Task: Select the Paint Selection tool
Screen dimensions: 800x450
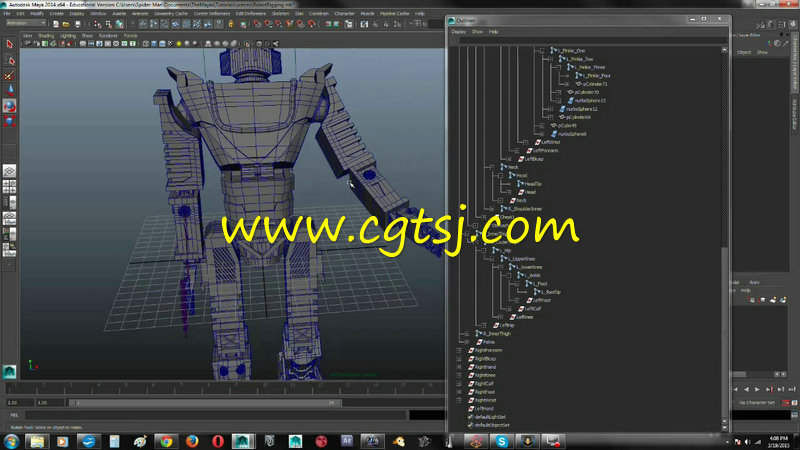Action: 9,76
